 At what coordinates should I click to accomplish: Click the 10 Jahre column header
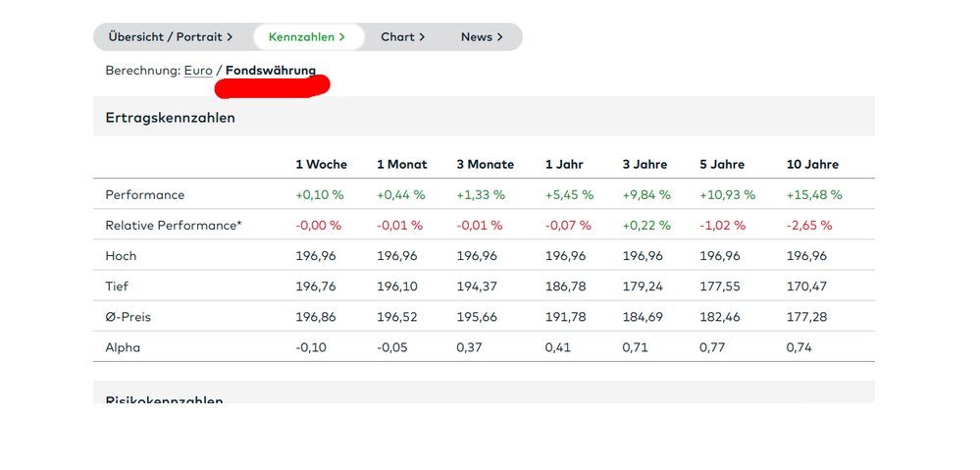tap(812, 165)
